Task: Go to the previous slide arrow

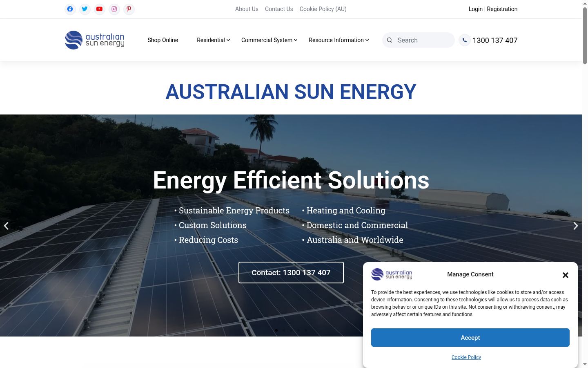Action: pyautogui.click(x=6, y=226)
